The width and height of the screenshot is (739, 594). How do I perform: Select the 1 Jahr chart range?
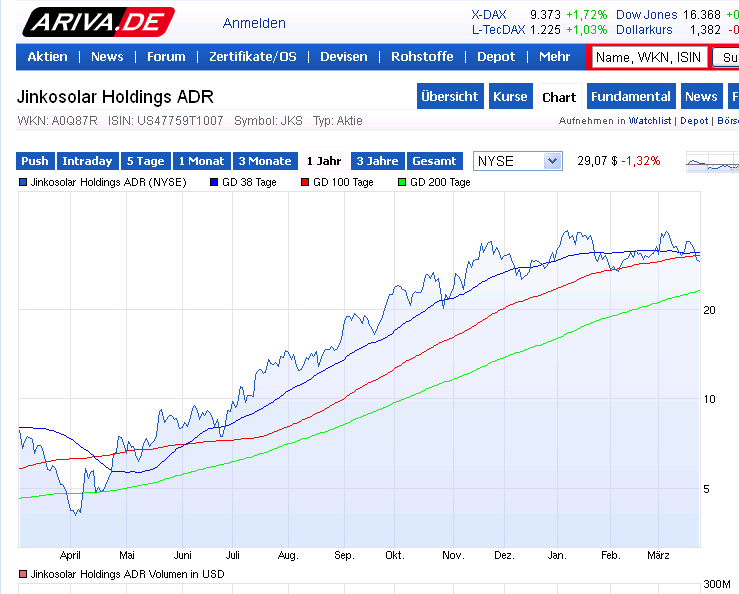click(324, 161)
